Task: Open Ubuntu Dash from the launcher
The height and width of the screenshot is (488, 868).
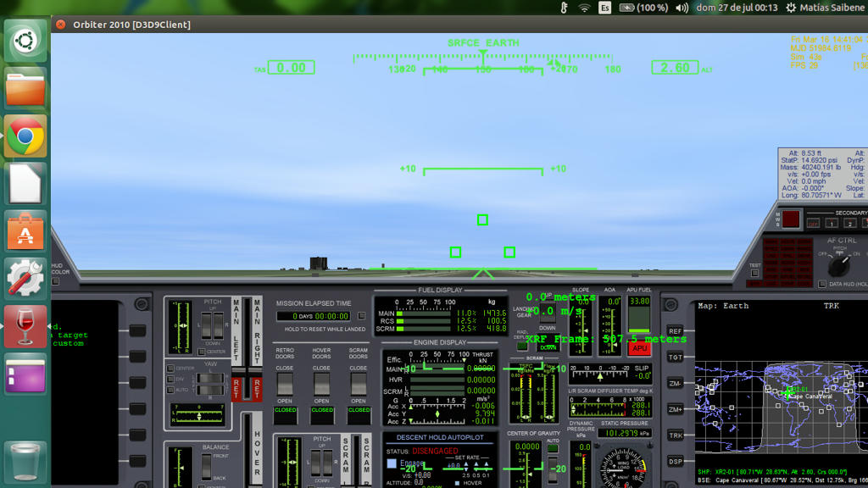Action: coord(25,41)
